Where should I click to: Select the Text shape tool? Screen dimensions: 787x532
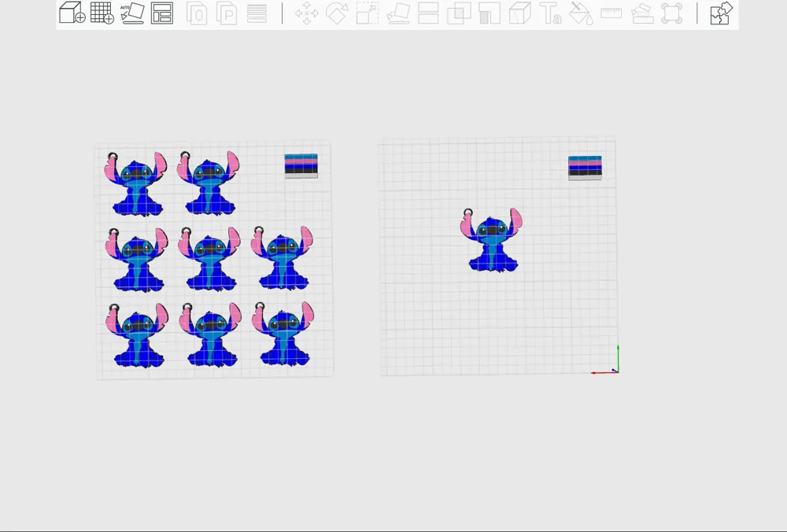coord(550,13)
